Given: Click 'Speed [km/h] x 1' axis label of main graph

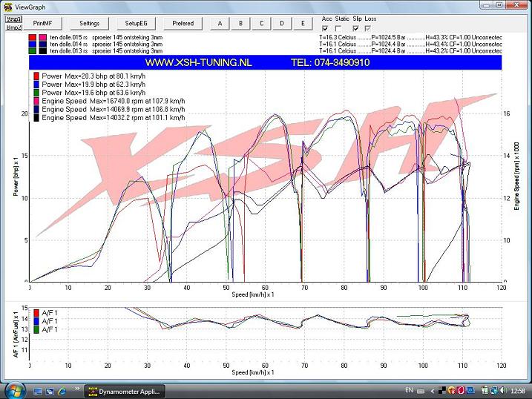Looking at the screenshot, I should coord(253,294).
